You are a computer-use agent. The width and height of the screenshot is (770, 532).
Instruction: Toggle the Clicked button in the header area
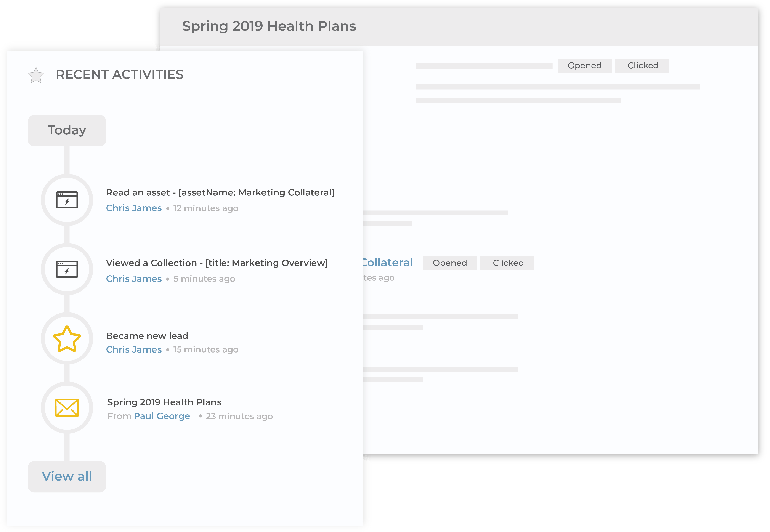click(642, 65)
